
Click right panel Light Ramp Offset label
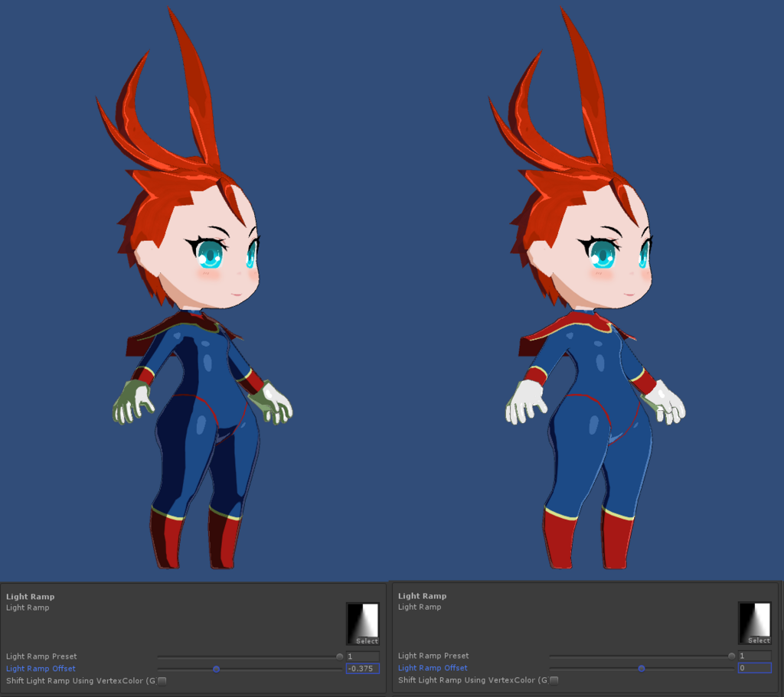pyautogui.click(x=433, y=667)
